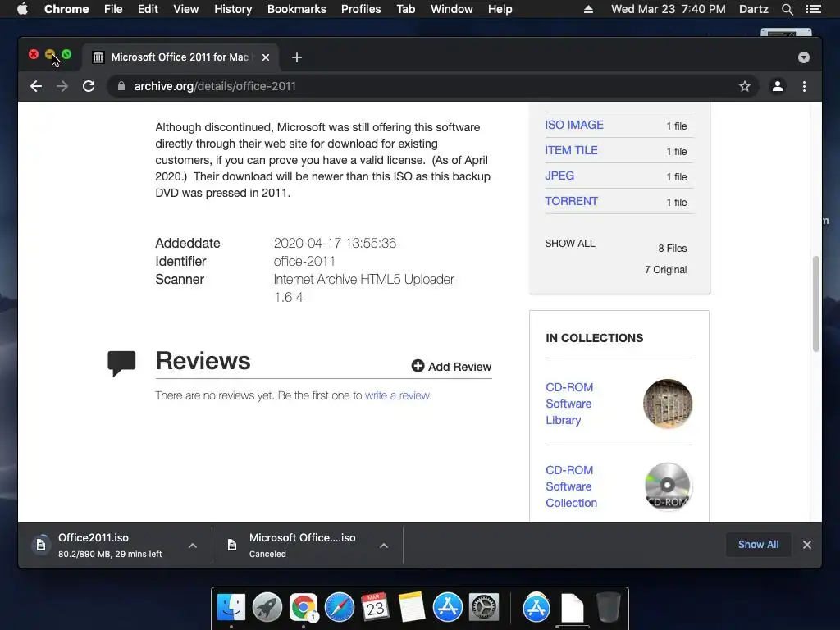The width and height of the screenshot is (840, 630).
Task: Click the Dartz user name menu
Action: point(753,9)
